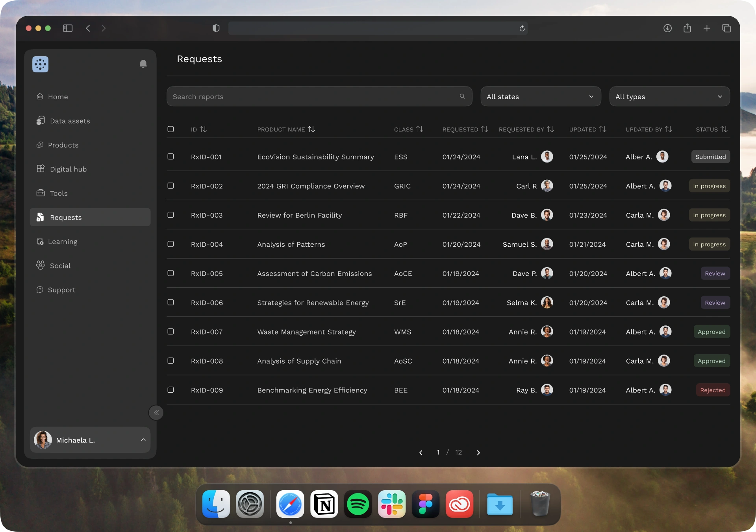The width and height of the screenshot is (756, 532).
Task: Click browser reload page icon
Action: click(x=522, y=28)
